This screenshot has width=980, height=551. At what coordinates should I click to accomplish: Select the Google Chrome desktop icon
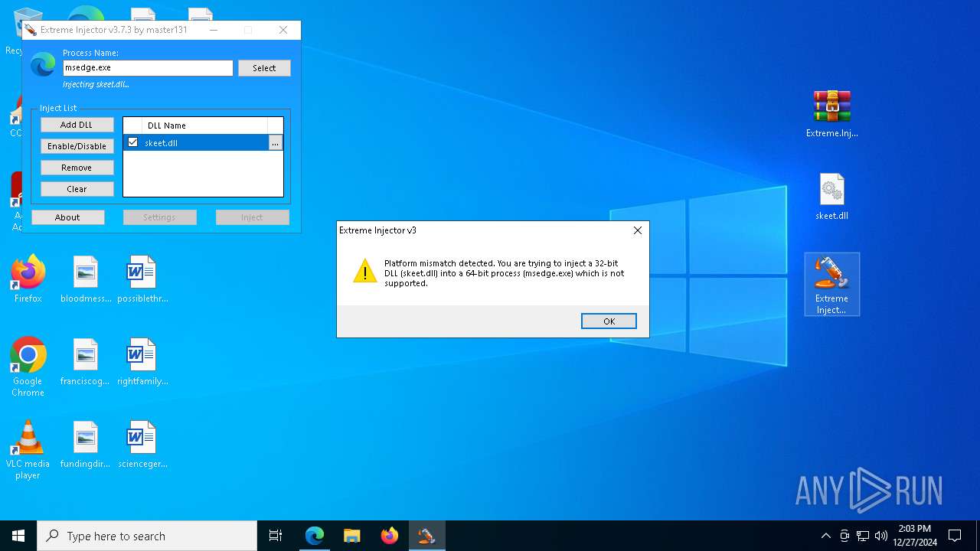[x=28, y=367]
